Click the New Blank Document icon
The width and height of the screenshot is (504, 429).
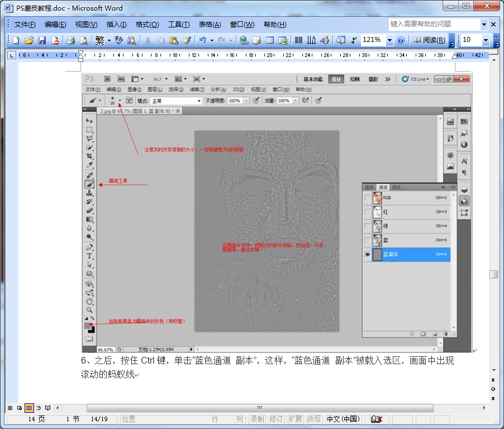click(16, 40)
